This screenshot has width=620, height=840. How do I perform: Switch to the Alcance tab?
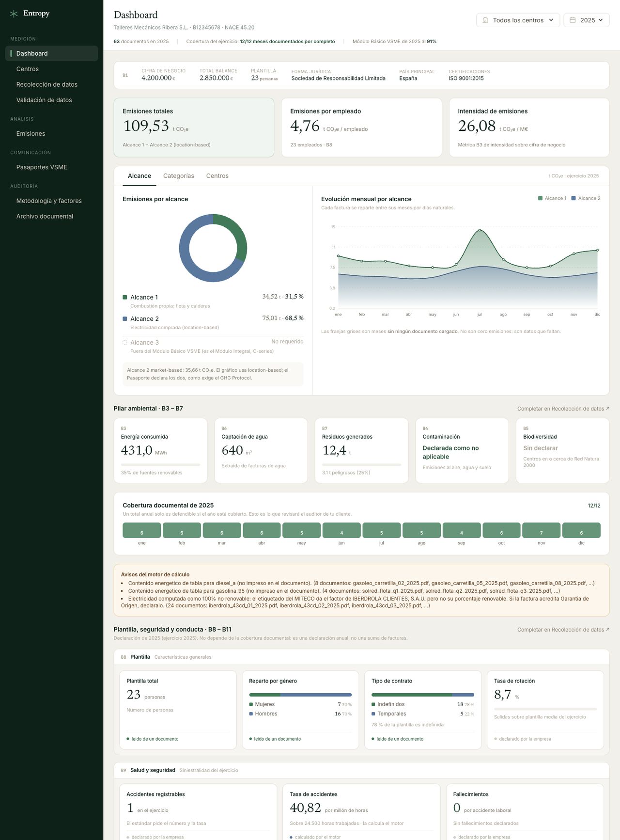139,176
